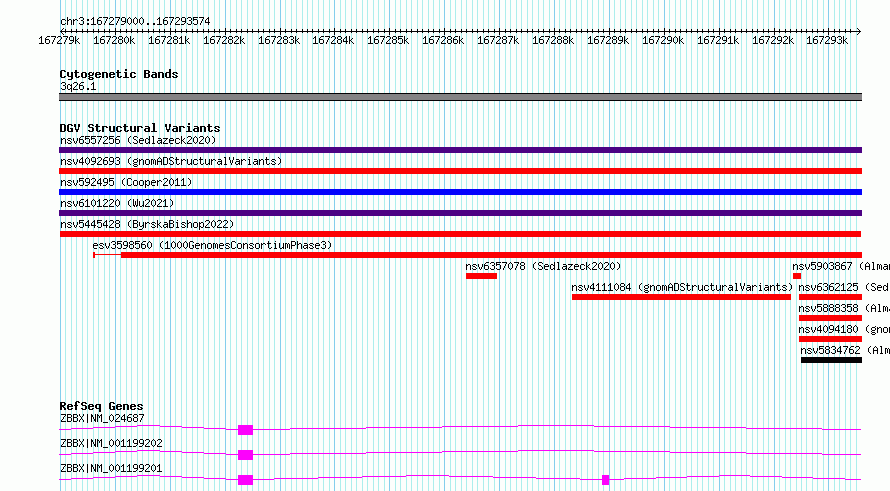Click the esv3598560 (1000GenomesConsortiumPhase3) label
This screenshot has height=491, width=890.
(212, 245)
